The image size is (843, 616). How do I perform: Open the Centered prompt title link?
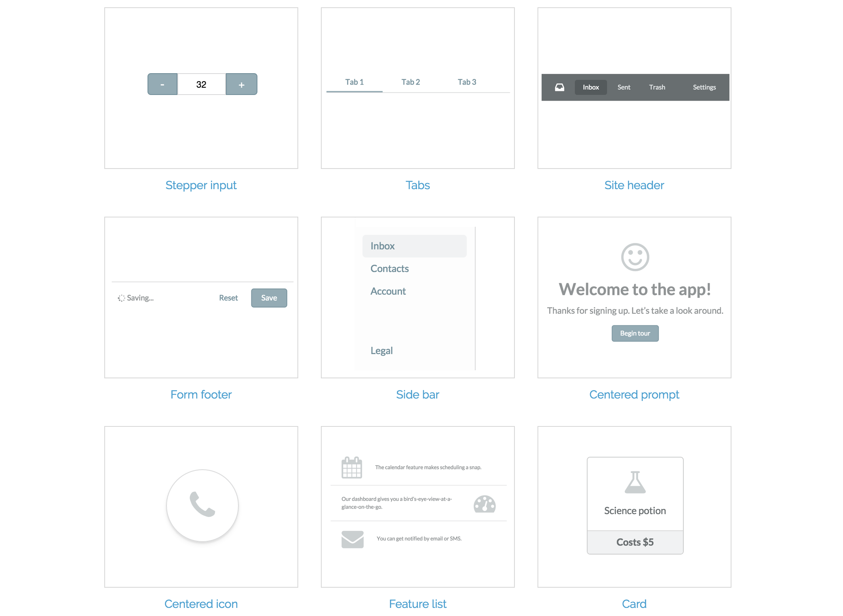coord(634,394)
